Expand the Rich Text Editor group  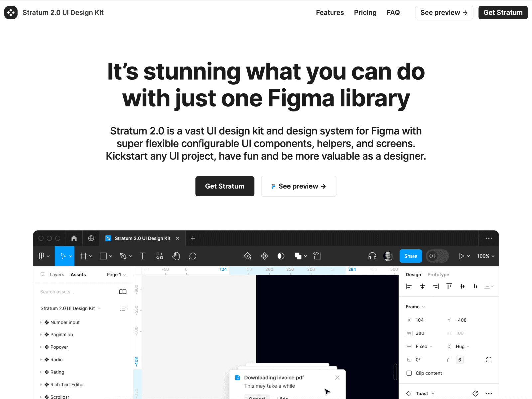[41, 385]
